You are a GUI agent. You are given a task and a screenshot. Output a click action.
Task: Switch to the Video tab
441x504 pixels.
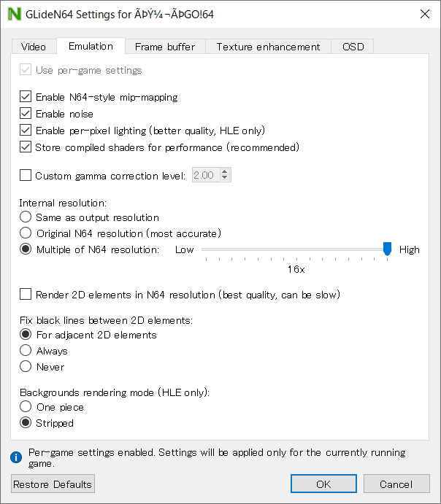point(34,47)
